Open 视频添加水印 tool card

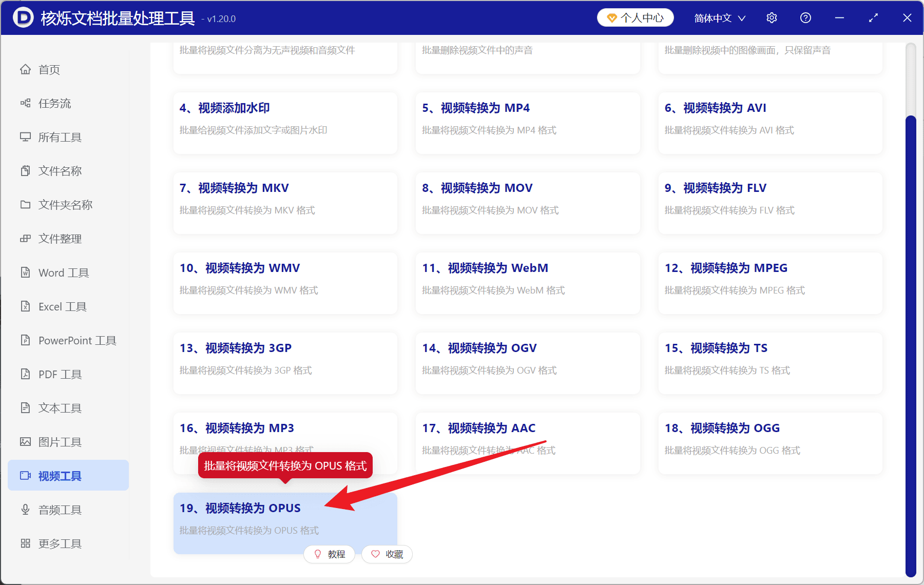pos(285,123)
